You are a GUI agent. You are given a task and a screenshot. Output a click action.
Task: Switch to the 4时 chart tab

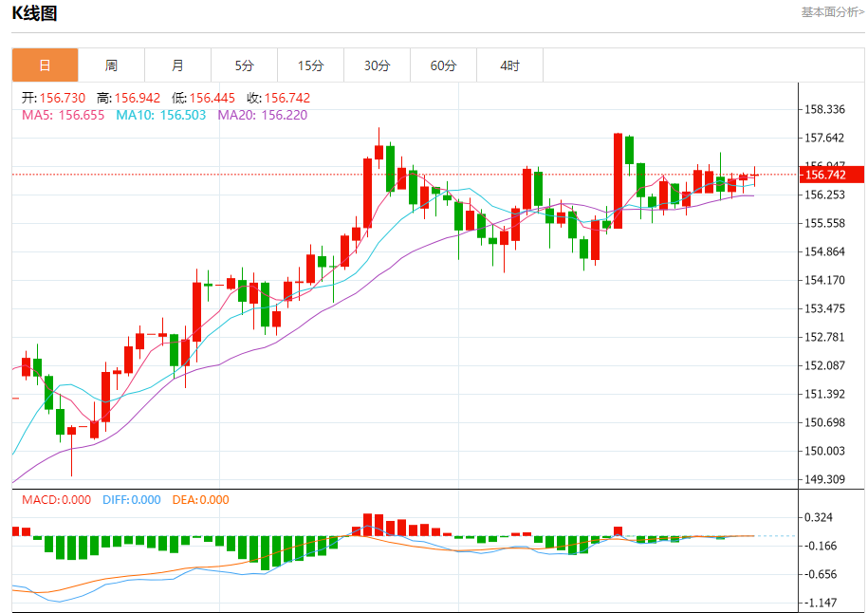click(x=509, y=65)
